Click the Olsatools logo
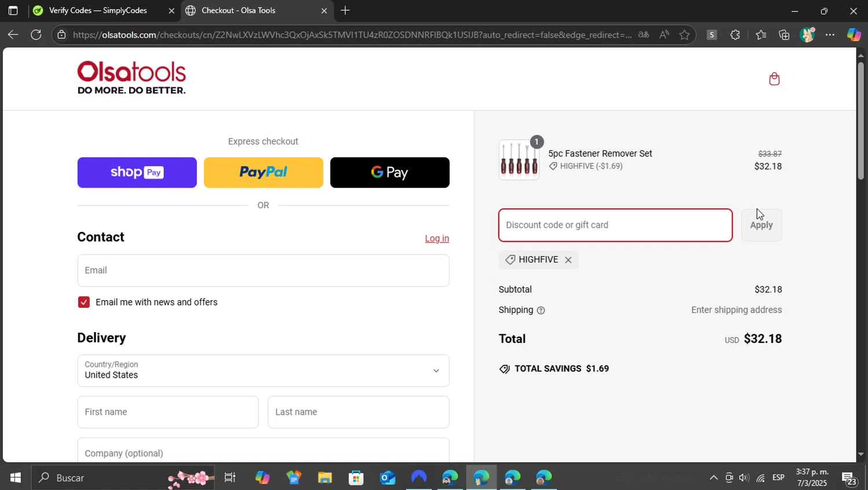The height and width of the screenshot is (490, 868). (x=131, y=78)
